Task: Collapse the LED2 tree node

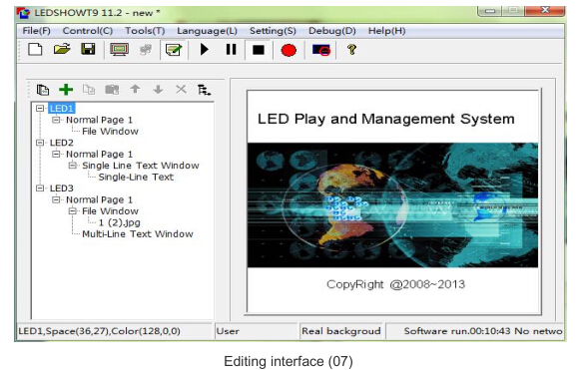Action: (x=40, y=143)
